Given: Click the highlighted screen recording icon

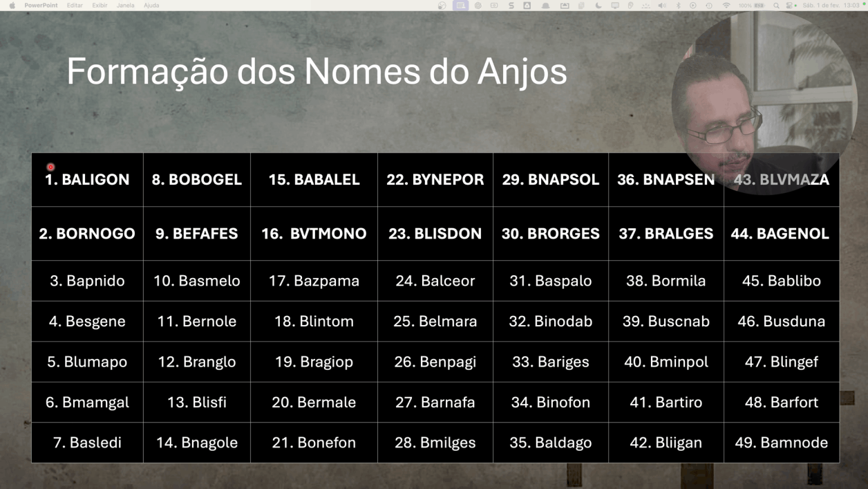Looking at the screenshot, I should point(460,5).
